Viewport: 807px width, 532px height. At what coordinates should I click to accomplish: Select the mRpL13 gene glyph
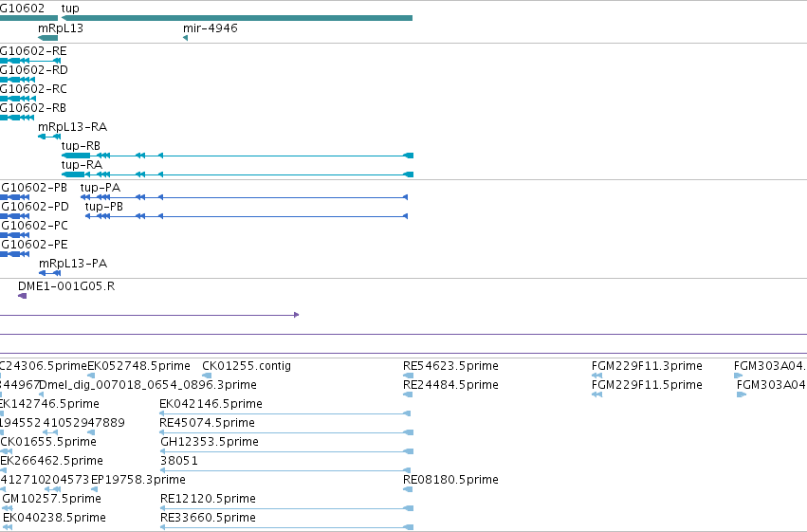47,38
